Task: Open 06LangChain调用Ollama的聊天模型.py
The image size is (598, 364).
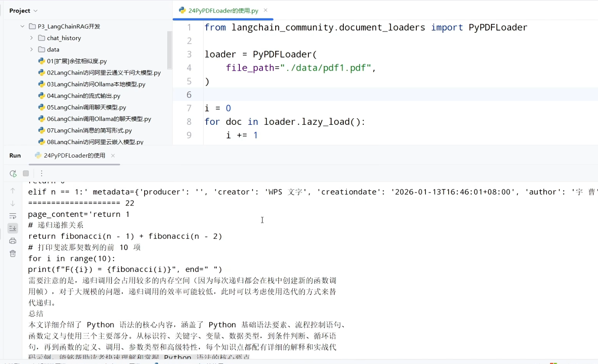Action: 99,119
